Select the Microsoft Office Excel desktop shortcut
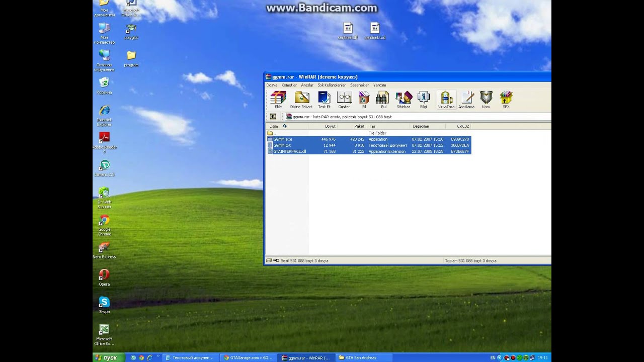 point(104,335)
